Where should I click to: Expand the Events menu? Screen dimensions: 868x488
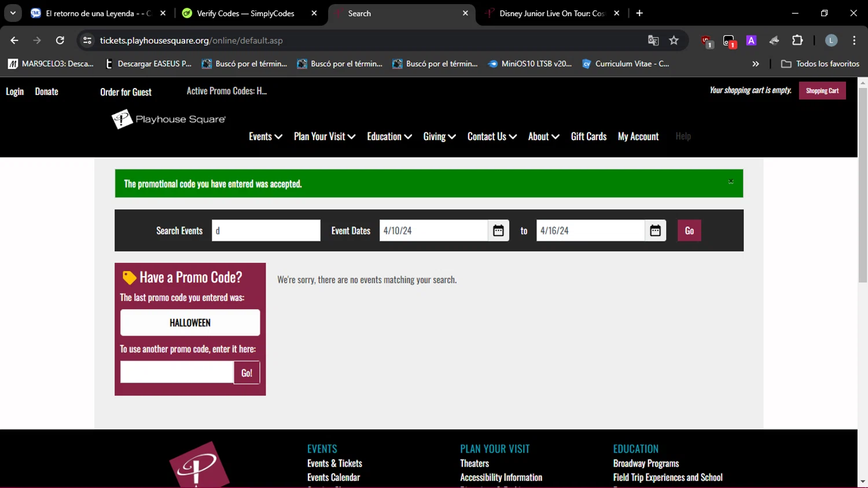click(266, 137)
